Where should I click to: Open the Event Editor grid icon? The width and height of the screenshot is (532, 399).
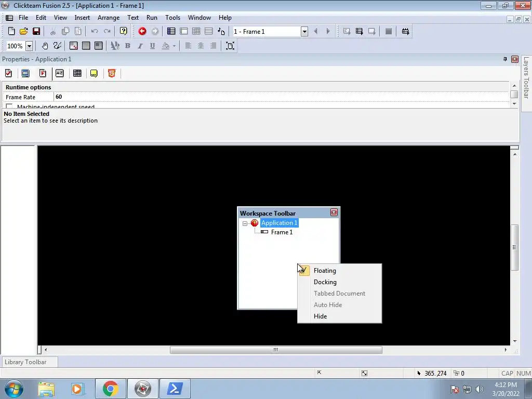[x=196, y=32]
